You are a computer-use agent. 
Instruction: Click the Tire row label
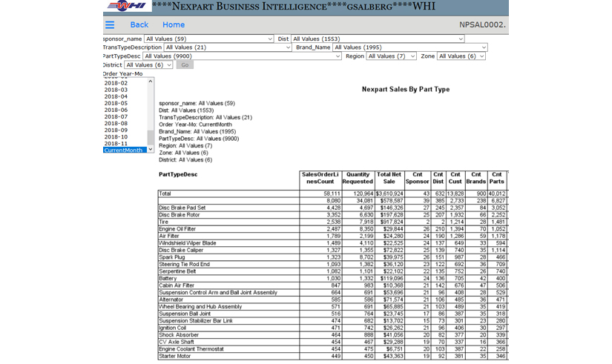pyautogui.click(x=163, y=222)
